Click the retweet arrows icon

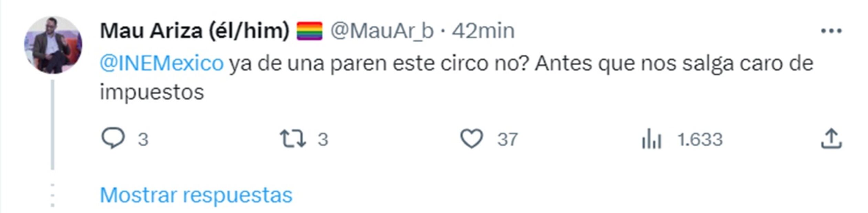(x=292, y=138)
